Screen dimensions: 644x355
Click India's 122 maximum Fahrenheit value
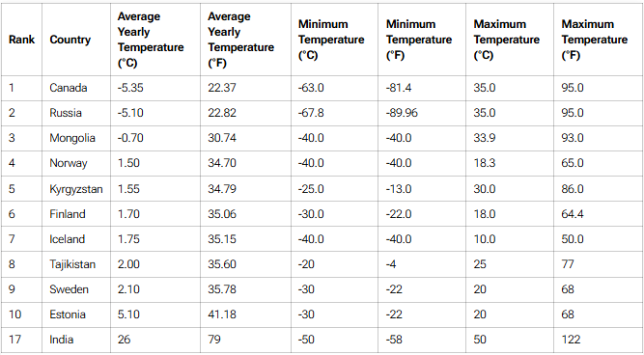pyautogui.click(x=571, y=340)
